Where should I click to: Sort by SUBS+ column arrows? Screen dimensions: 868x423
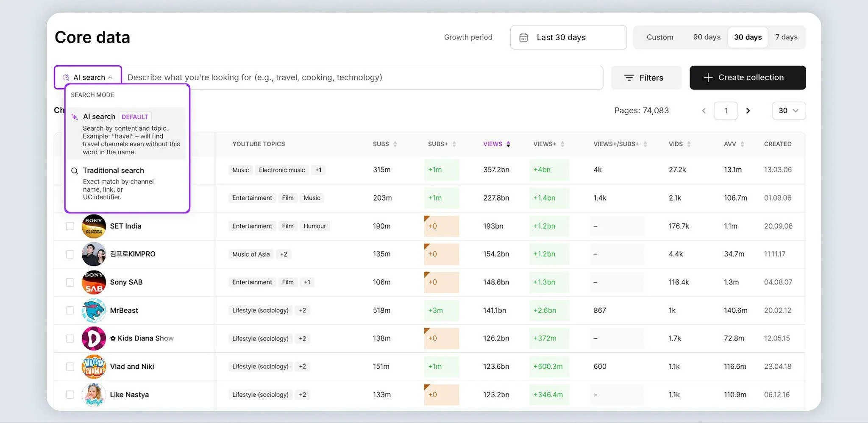coord(454,144)
